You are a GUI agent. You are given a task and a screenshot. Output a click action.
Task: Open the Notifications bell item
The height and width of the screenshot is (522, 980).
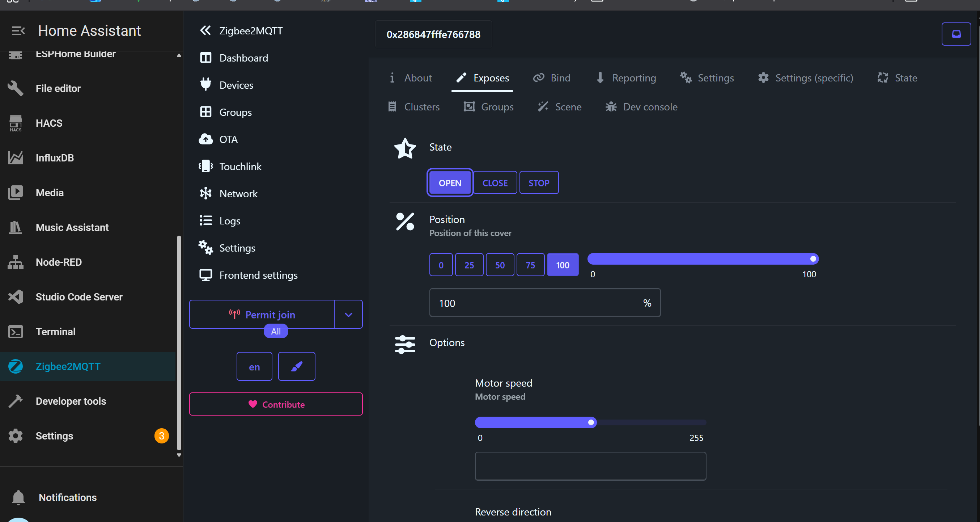(x=67, y=497)
